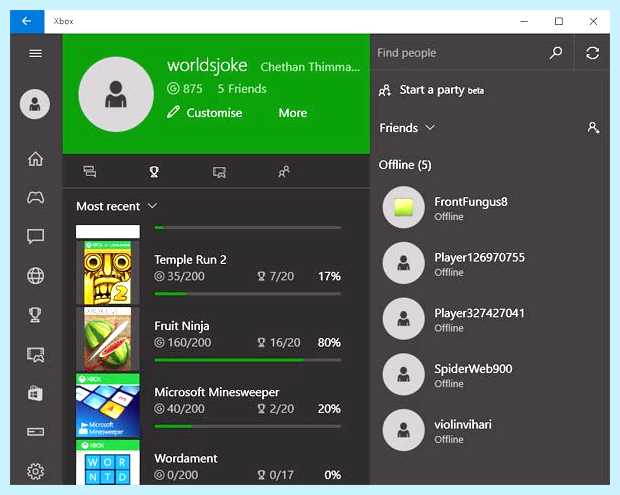Expand the Most recent sort dropdown

pyautogui.click(x=117, y=206)
